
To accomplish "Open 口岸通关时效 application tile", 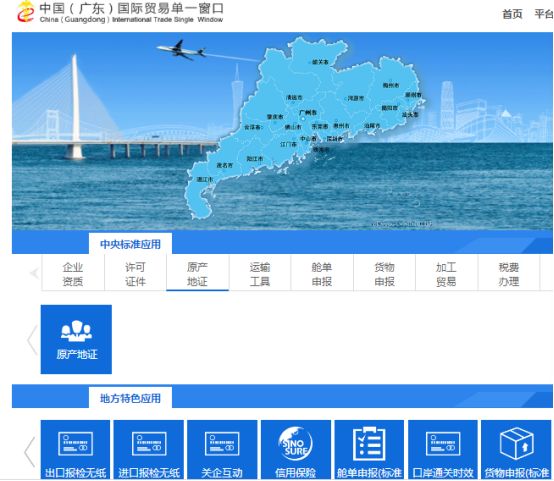I will click(x=443, y=450).
